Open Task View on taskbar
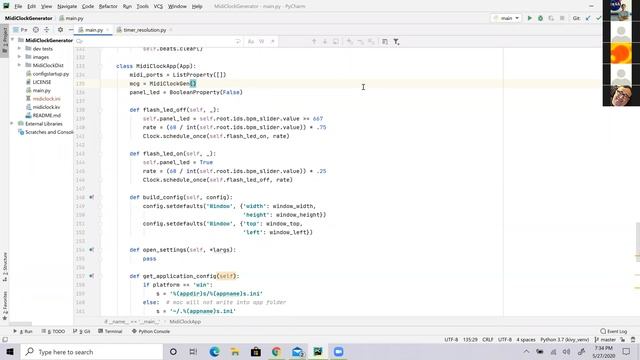 (193, 352)
